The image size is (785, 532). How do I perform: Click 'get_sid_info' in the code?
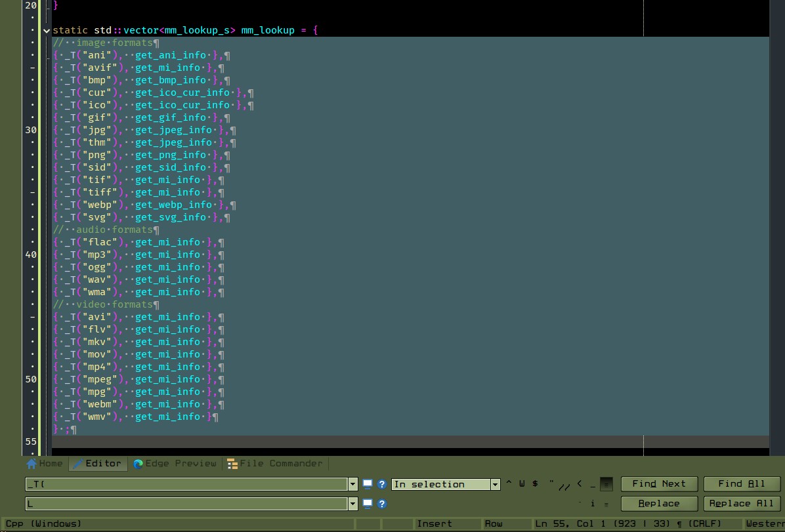(171, 167)
